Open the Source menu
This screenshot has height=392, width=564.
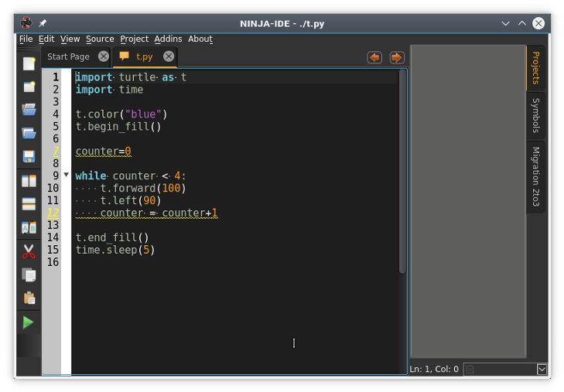tap(100, 39)
